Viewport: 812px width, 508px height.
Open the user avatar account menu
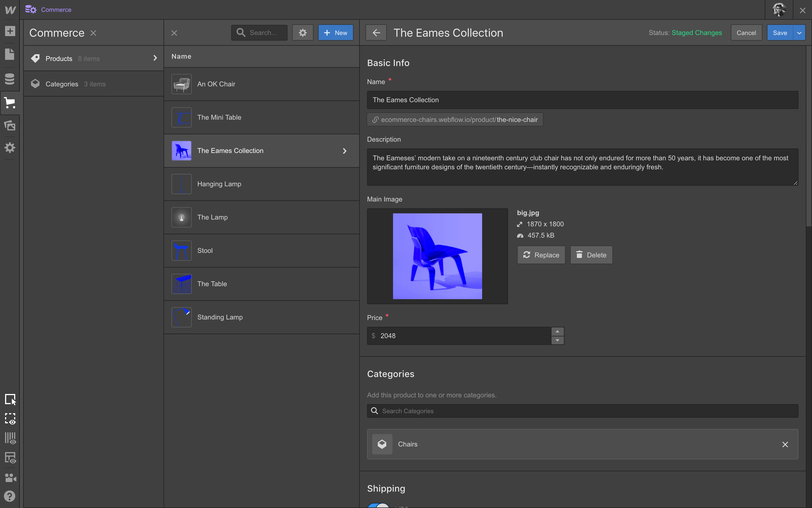click(779, 10)
